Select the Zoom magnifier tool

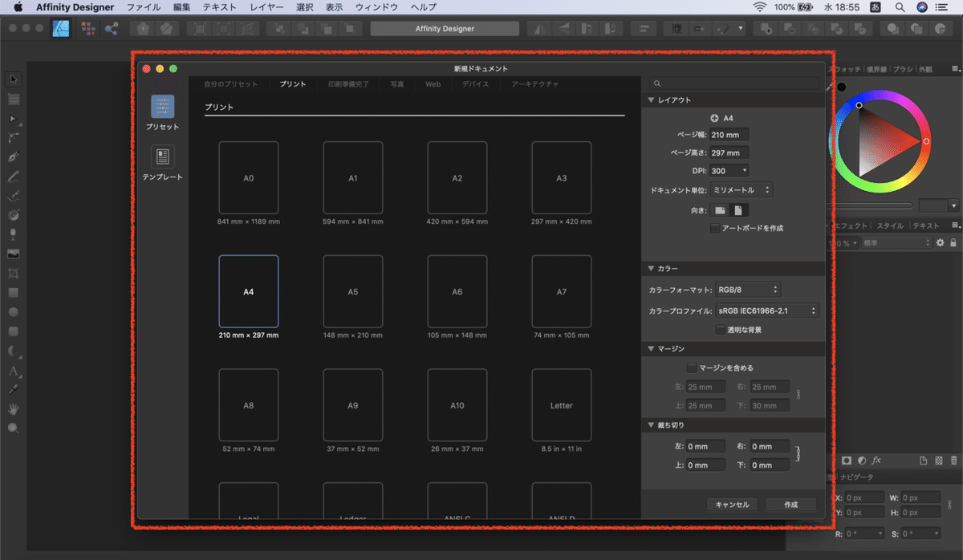(x=14, y=428)
